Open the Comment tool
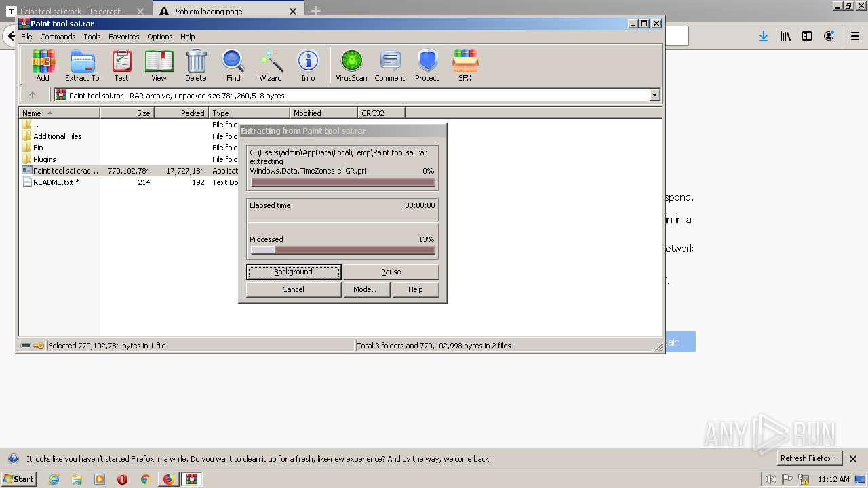The height and width of the screenshot is (488, 868). coord(390,66)
